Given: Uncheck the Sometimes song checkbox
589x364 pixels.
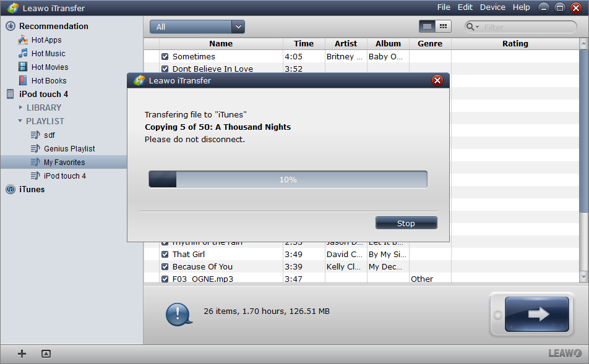Looking at the screenshot, I should coord(165,57).
